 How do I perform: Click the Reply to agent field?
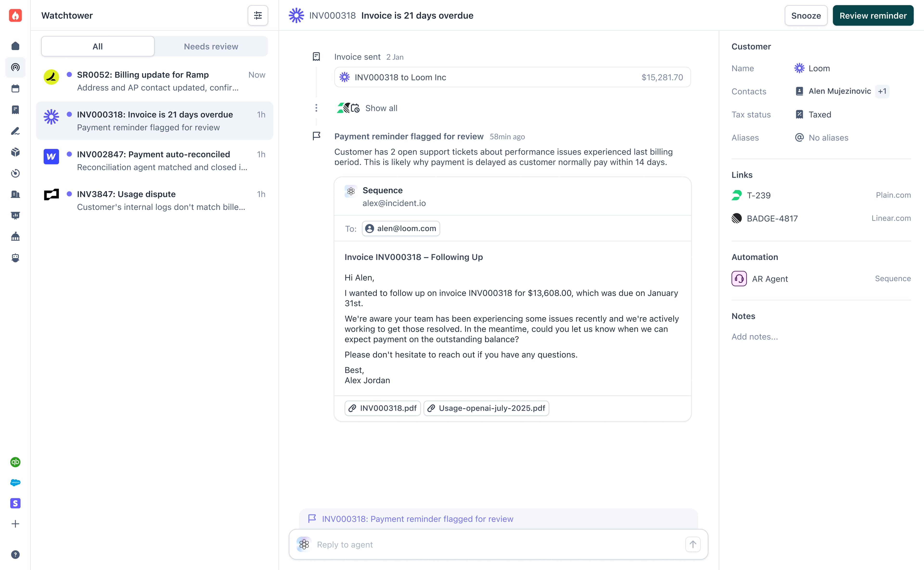point(497,544)
